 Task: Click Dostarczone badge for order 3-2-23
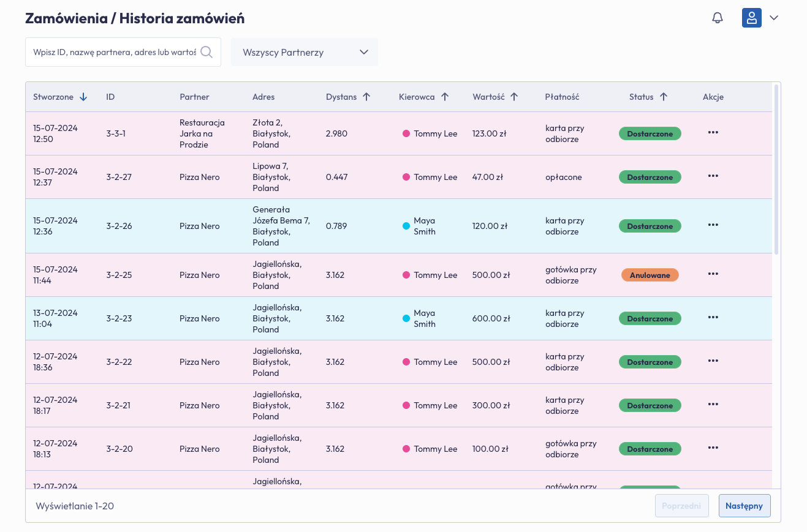coord(650,318)
